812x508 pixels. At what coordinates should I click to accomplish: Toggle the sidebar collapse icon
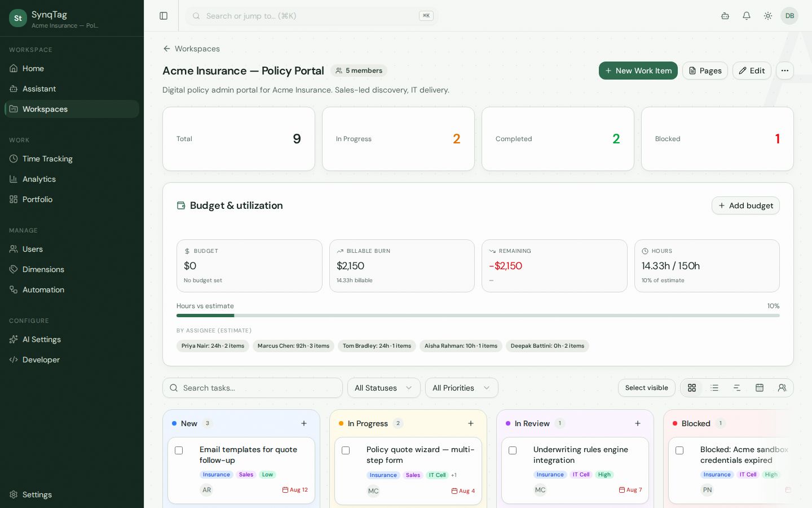pos(164,16)
